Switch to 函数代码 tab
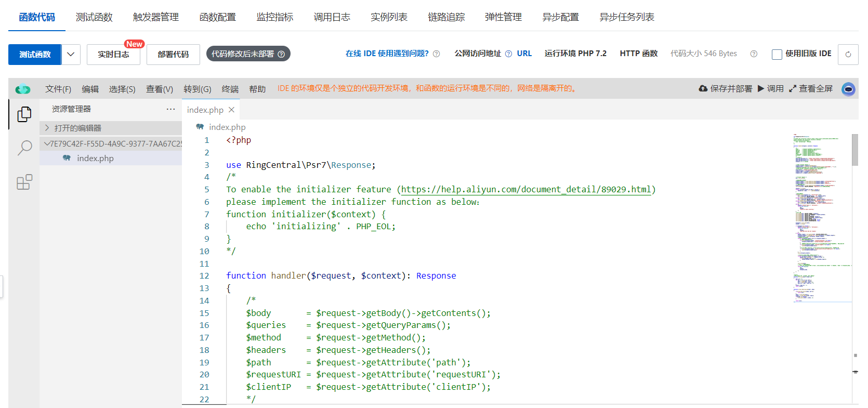868x408 pixels. click(37, 17)
